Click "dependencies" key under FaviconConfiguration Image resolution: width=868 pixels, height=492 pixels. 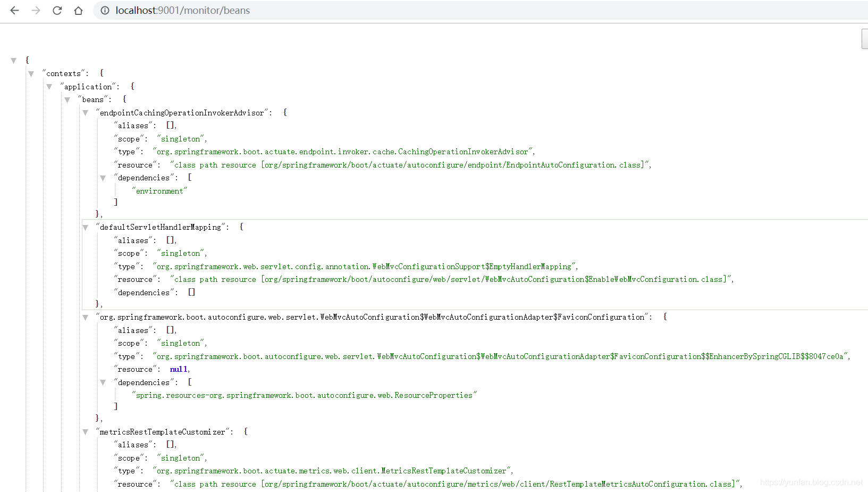click(x=144, y=382)
